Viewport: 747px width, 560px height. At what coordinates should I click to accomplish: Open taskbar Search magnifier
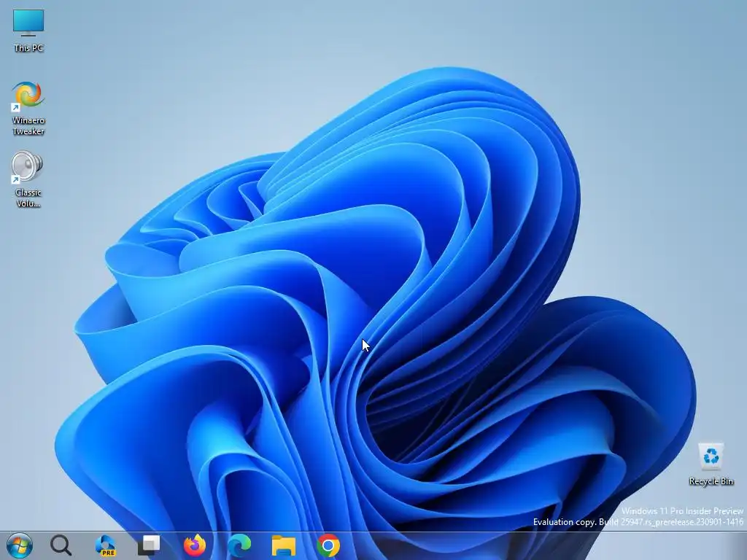(61, 545)
